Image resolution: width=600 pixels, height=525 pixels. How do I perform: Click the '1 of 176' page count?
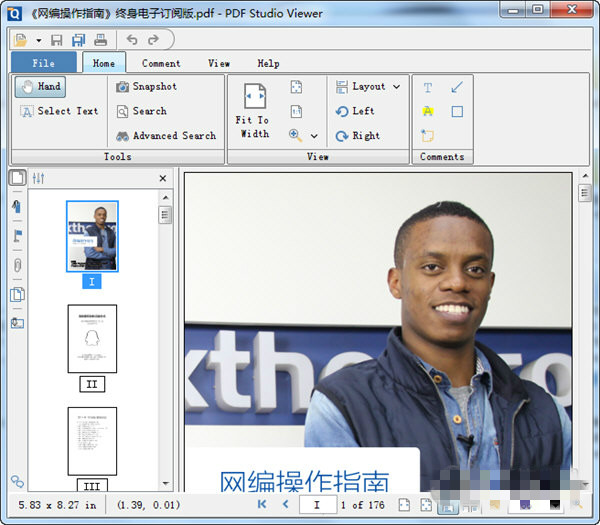coord(363,505)
